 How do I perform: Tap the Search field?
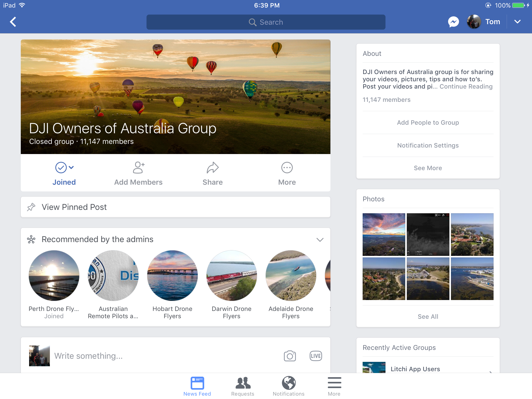coord(266,22)
